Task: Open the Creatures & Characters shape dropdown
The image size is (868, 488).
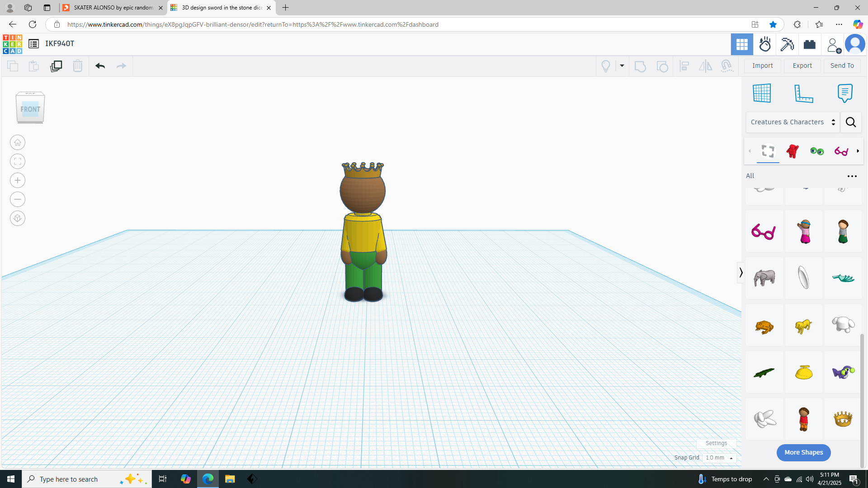Action: coord(793,122)
